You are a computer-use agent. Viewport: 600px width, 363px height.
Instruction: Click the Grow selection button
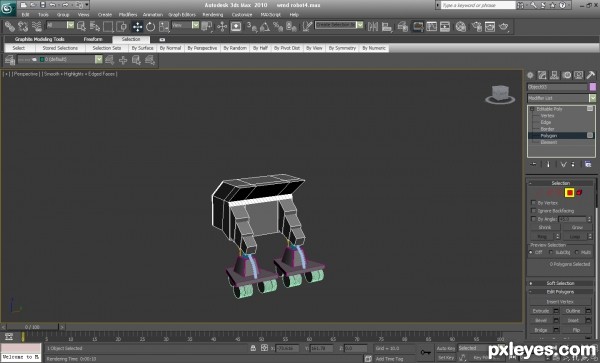tap(577, 228)
